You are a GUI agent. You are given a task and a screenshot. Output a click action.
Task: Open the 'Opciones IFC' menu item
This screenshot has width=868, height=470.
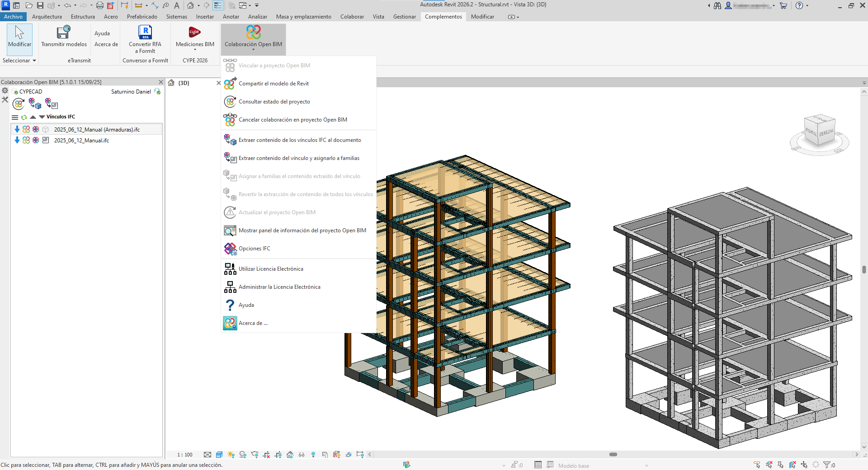tap(254, 249)
